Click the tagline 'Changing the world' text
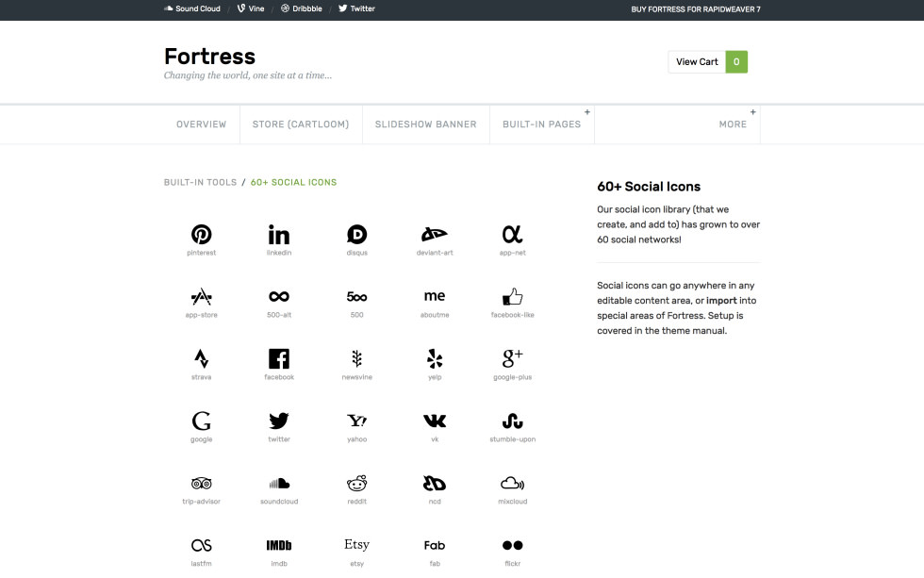The height and width of the screenshot is (578, 924). pyautogui.click(x=247, y=75)
